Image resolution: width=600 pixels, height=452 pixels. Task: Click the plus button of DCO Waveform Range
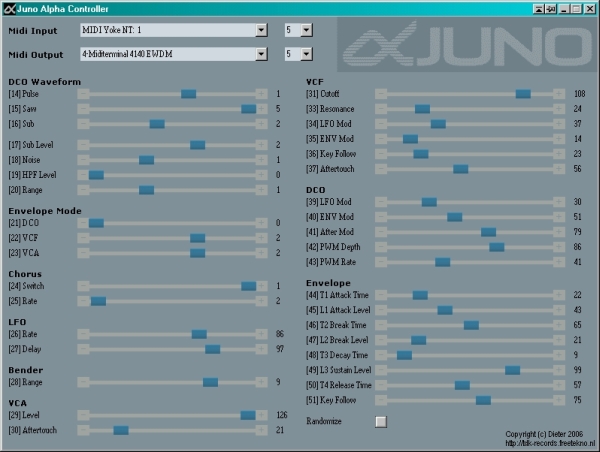(261, 189)
